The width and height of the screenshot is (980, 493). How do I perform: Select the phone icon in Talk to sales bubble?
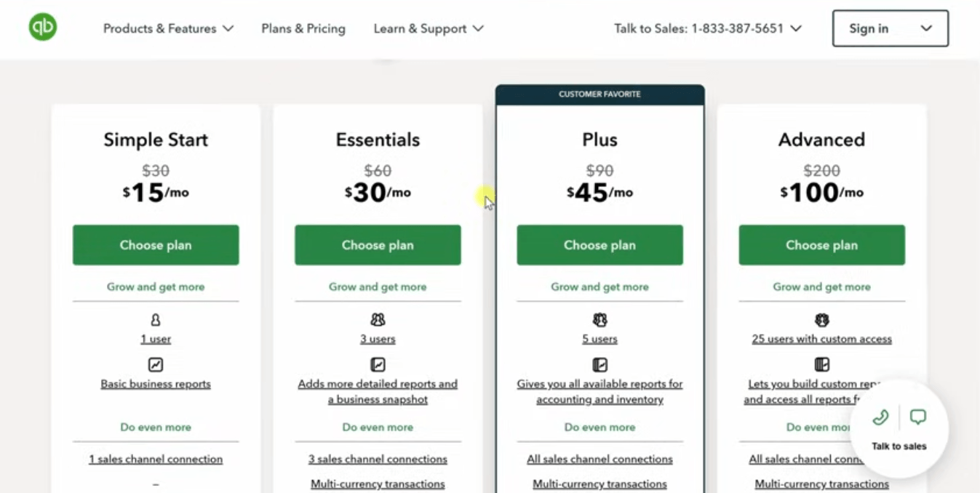click(x=880, y=417)
